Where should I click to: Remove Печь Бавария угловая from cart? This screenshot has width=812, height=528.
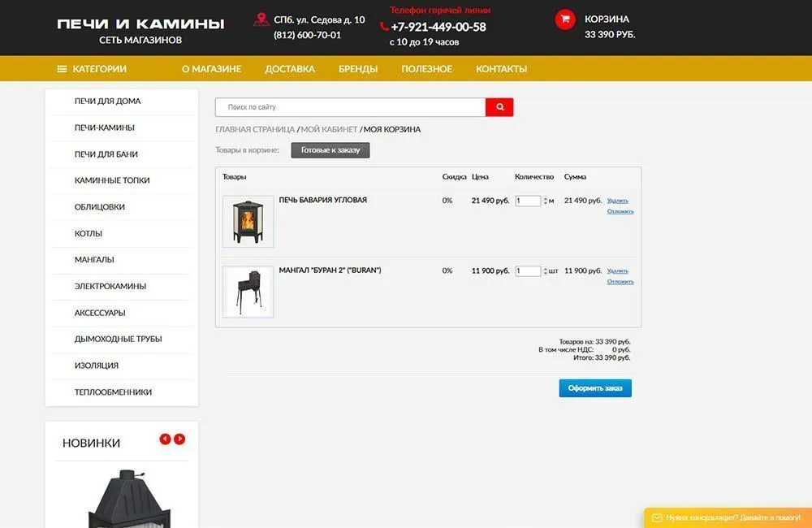(617, 201)
